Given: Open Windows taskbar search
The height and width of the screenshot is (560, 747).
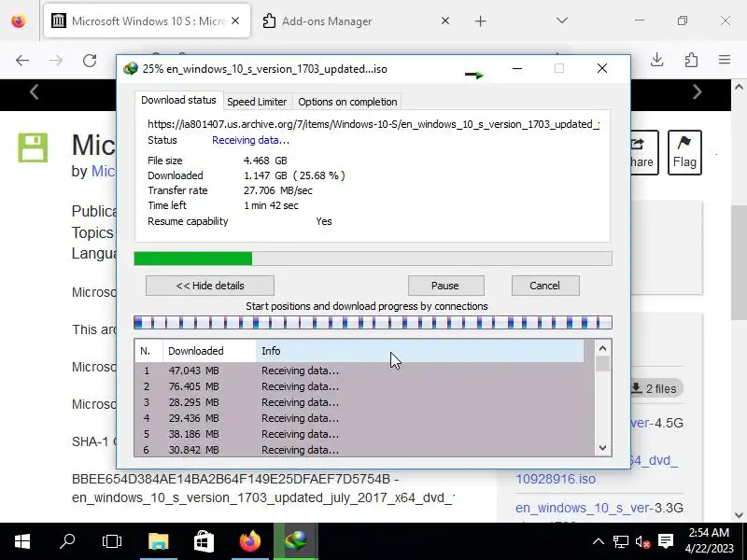Looking at the screenshot, I should [67, 541].
